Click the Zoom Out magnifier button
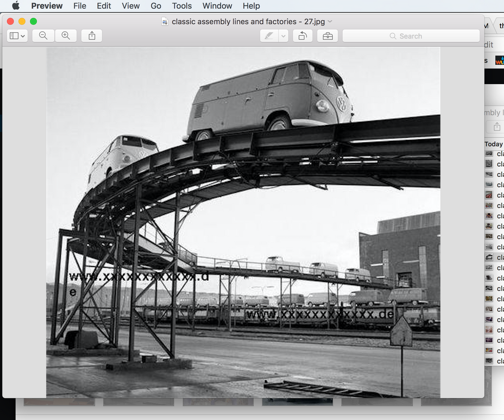 tap(43, 36)
